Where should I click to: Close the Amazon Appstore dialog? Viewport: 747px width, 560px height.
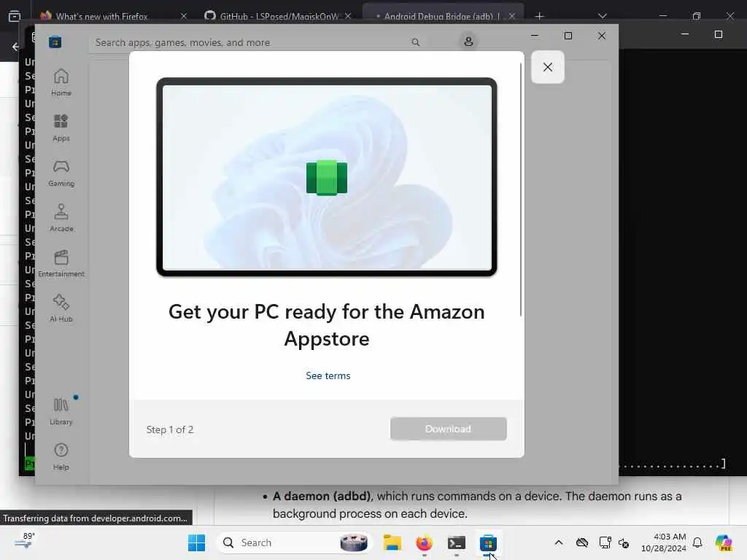(548, 67)
